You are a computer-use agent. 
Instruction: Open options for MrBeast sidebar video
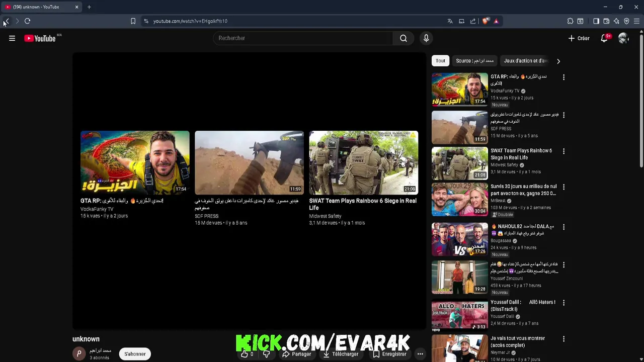tap(563, 187)
